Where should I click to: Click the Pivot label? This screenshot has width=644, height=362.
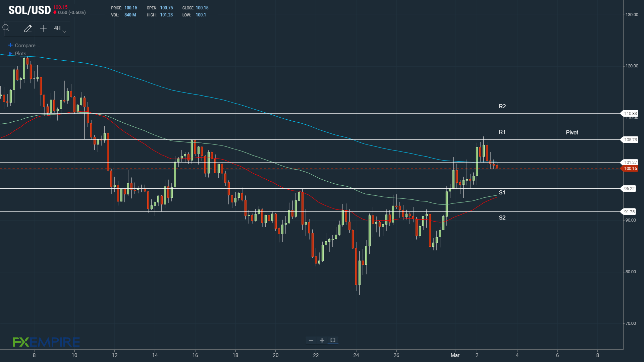pyautogui.click(x=572, y=132)
